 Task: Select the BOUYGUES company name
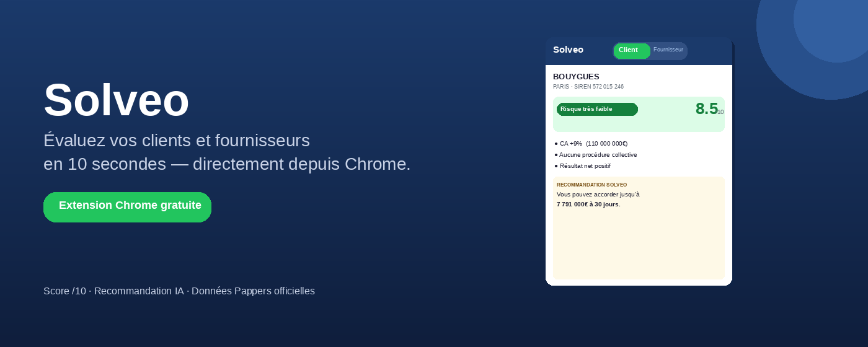576,77
